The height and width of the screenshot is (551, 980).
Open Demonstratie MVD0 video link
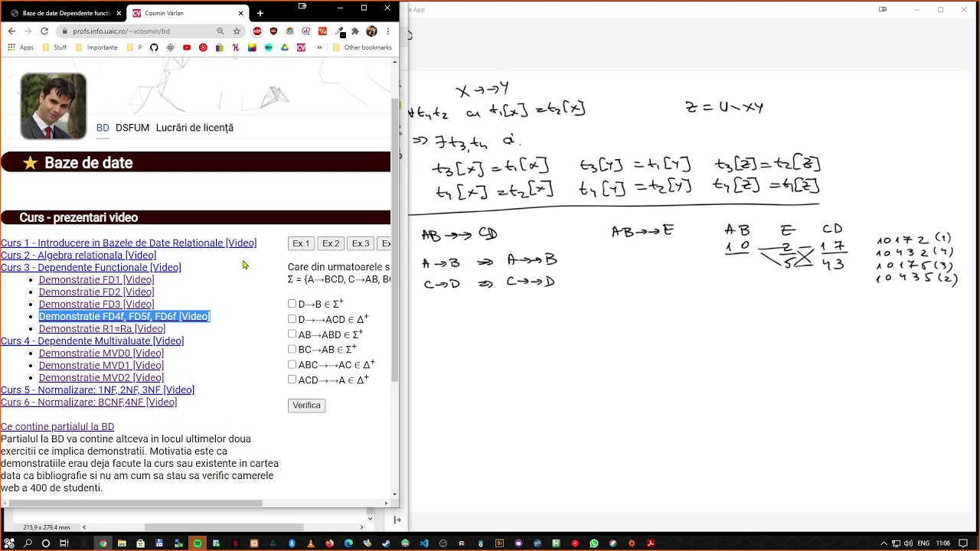pyautogui.click(x=101, y=353)
